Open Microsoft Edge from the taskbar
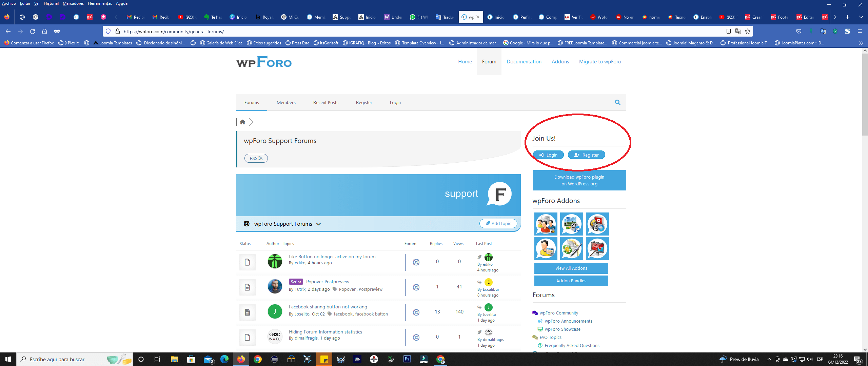 tap(224, 359)
